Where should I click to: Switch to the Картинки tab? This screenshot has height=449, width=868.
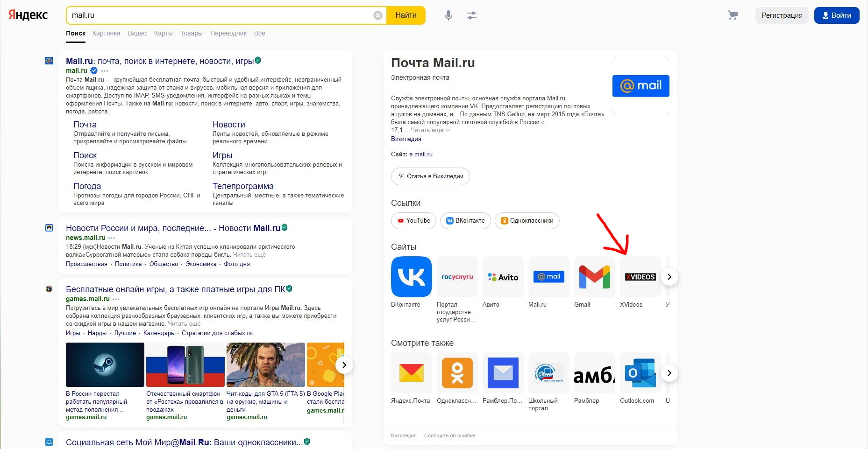tap(106, 33)
